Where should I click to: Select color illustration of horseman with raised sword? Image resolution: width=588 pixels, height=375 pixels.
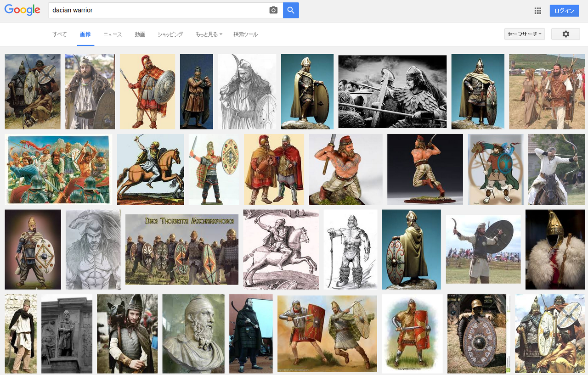(x=150, y=169)
